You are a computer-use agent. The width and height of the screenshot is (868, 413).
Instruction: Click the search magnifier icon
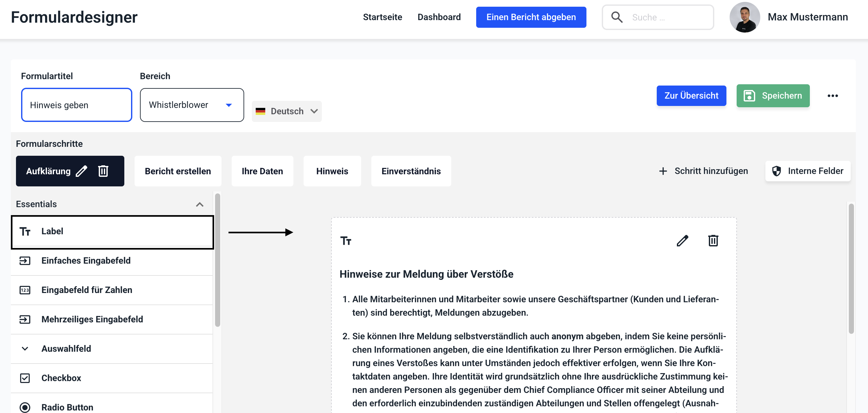(x=616, y=17)
